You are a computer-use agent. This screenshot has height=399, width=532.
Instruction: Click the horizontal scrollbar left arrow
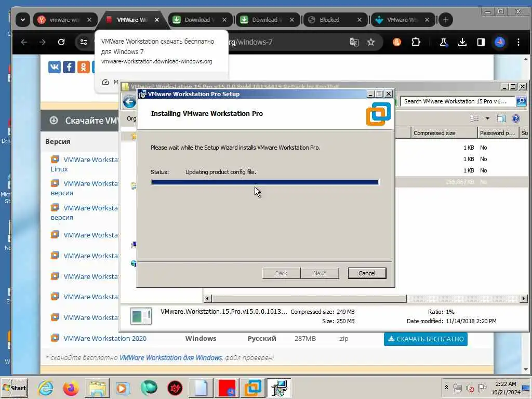[x=208, y=299]
